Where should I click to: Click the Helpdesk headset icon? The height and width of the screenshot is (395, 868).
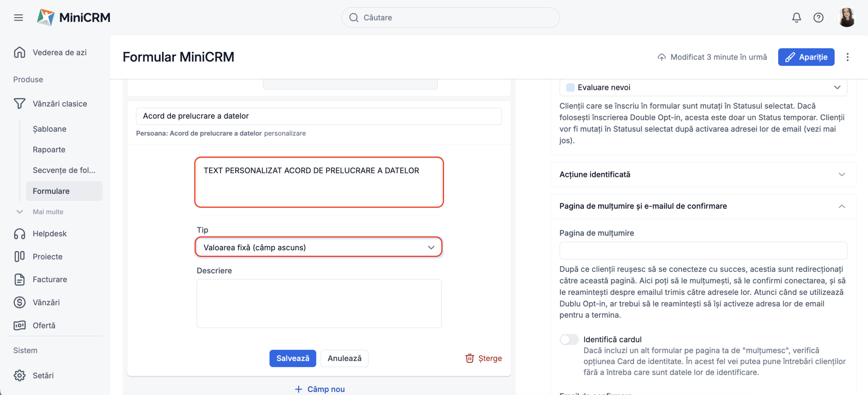(x=20, y=234)
